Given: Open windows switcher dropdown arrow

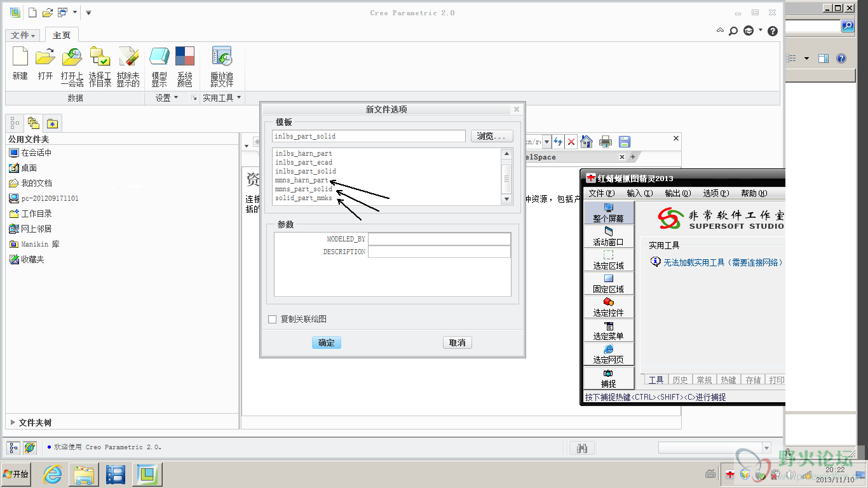Looking at the screenshot, I should [75, 13].
